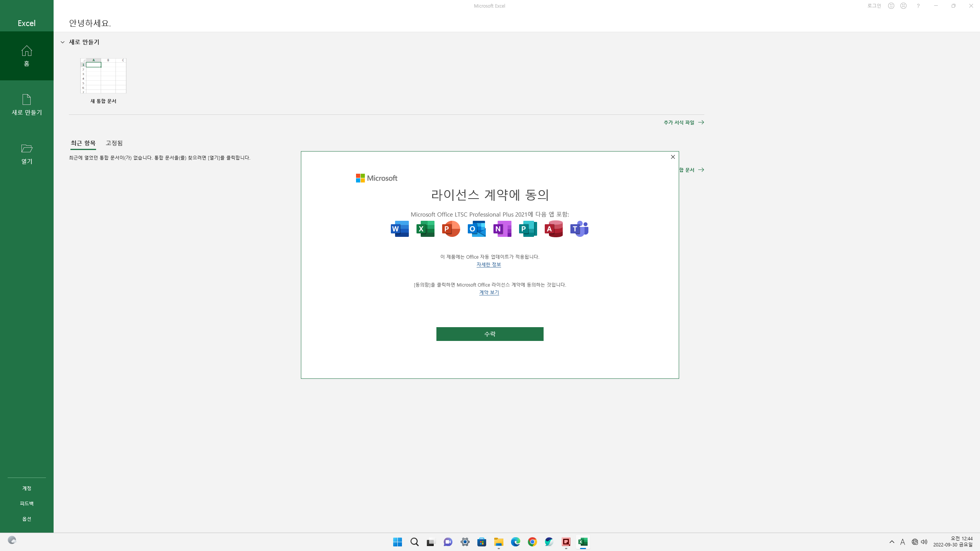Open the 계약 보기 agreement link
The height and width of the screenshot is (551, 980).
point(489,292)
